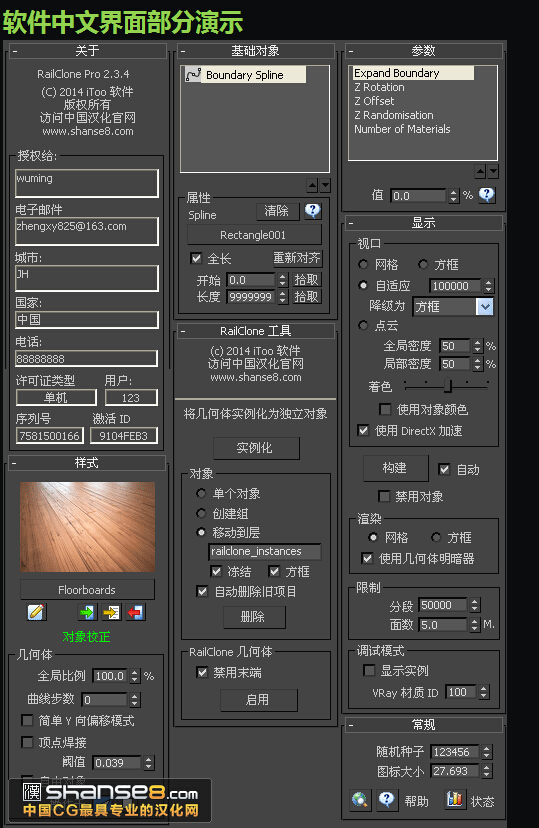Screen dimensions: 539x828
Task: Toggle 使用 DirectX 加速 checkbox
Action: pyautogui.click(x=363, y=430)
